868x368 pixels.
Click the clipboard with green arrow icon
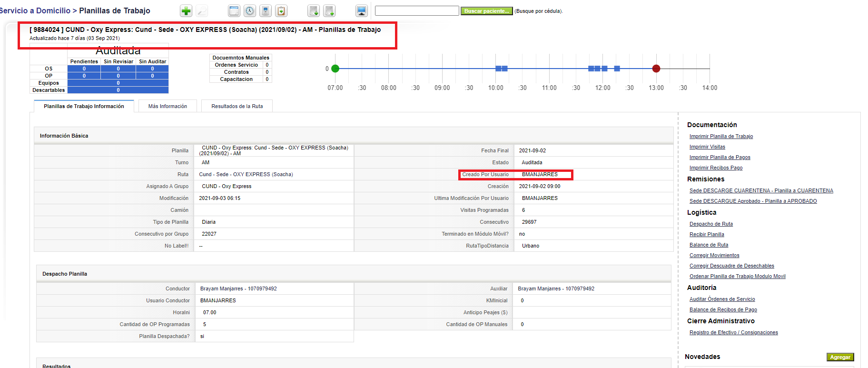tap(282, 11)
